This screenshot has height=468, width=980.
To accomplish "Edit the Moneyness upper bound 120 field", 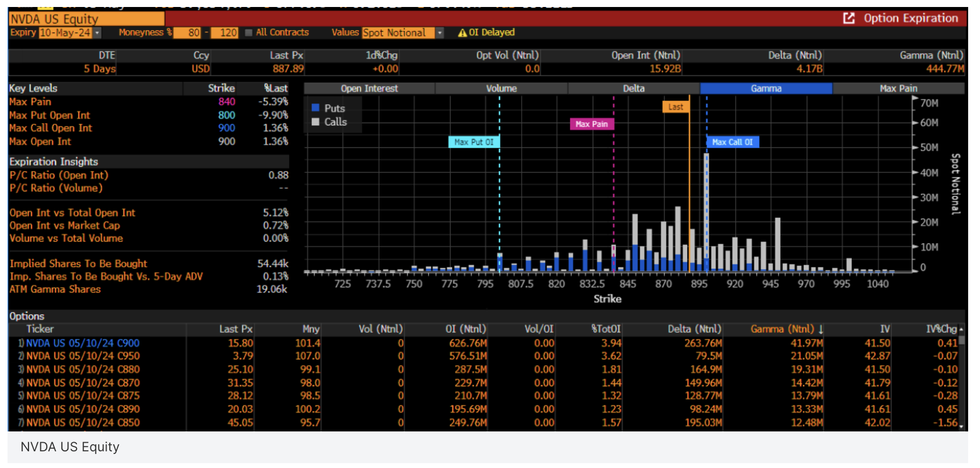I will click(x=225, y=33).
